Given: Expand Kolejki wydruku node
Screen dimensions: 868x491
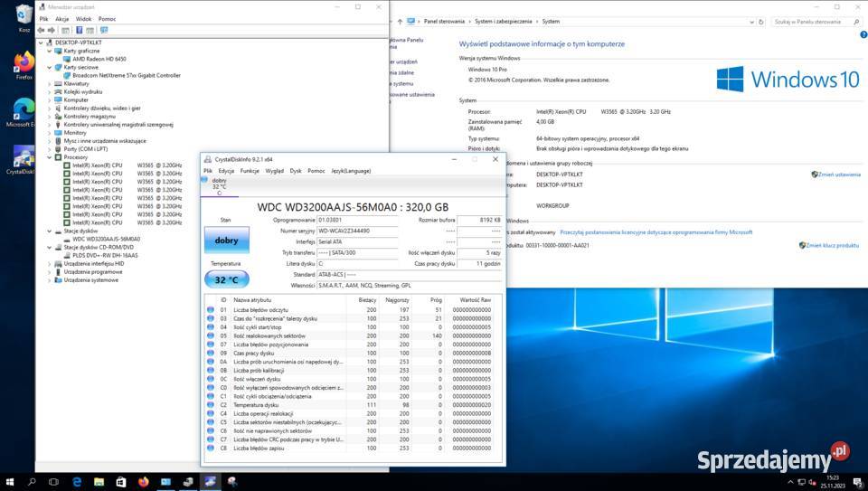Looking at the screenshot, I should click(x=49, y=92).
